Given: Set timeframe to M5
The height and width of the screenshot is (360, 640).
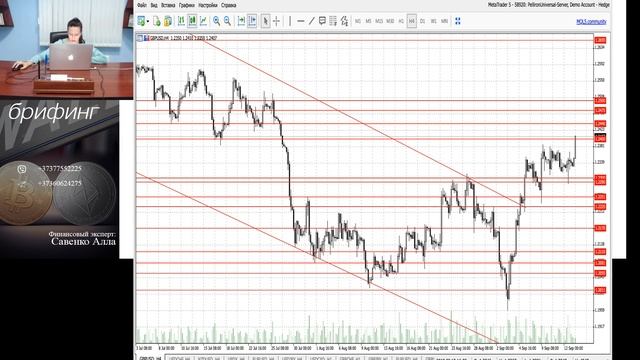Looking at the screenshot, I should click(369, 21).
